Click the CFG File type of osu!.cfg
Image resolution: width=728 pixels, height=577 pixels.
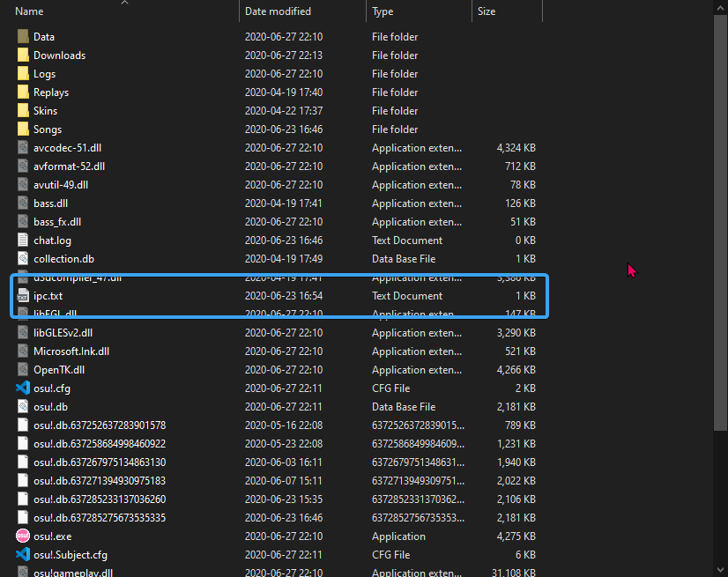pos(390,388)
